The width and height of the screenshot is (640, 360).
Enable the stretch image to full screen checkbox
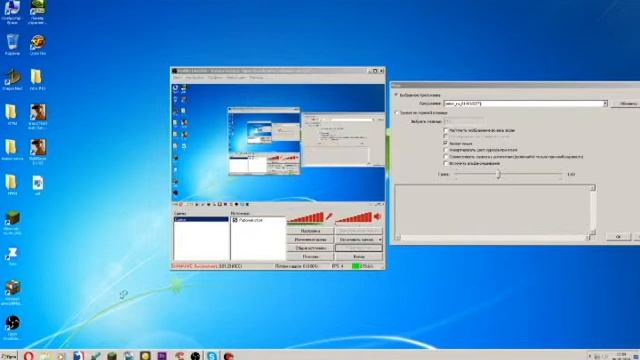(x=446, y=130)
